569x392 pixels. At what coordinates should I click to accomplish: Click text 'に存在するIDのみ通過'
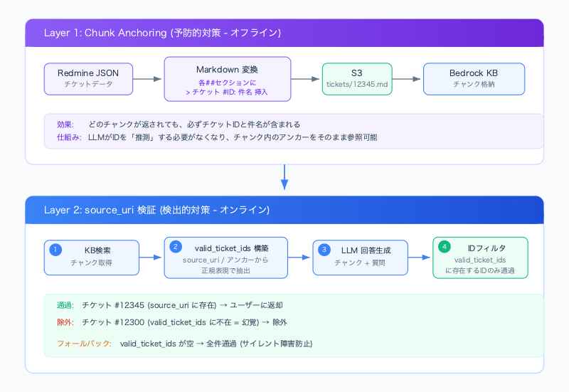coord(480,271)
